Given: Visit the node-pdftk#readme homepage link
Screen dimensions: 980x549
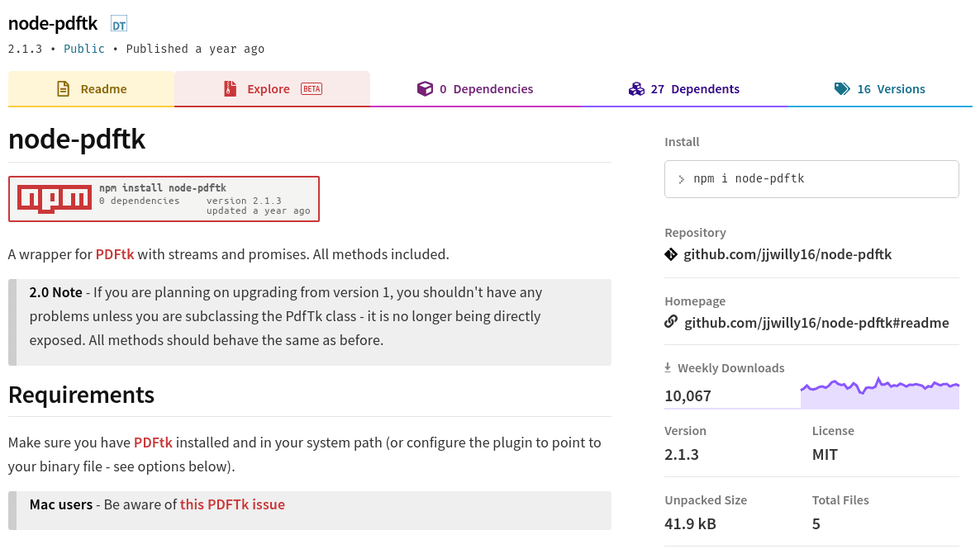Looking at the screenshot, I should pyautogui.click(x=816, y=322).
